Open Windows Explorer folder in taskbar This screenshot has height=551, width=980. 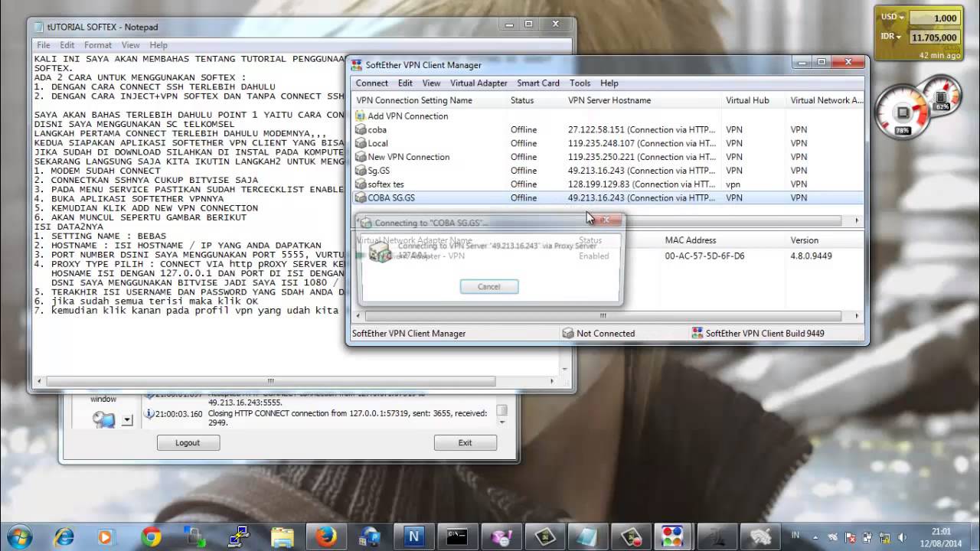point(283,536)
